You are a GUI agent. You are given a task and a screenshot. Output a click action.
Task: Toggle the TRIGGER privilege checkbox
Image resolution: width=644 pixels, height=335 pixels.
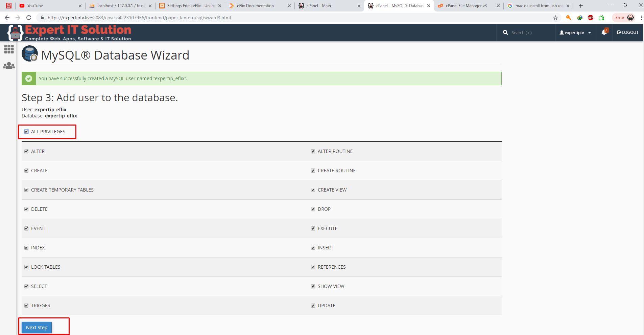click(26, 306)
